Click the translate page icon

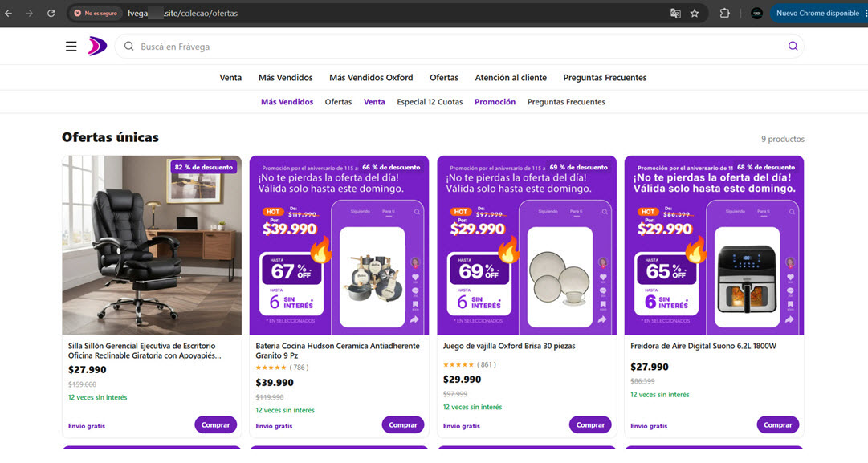click(x=675, y=14)
